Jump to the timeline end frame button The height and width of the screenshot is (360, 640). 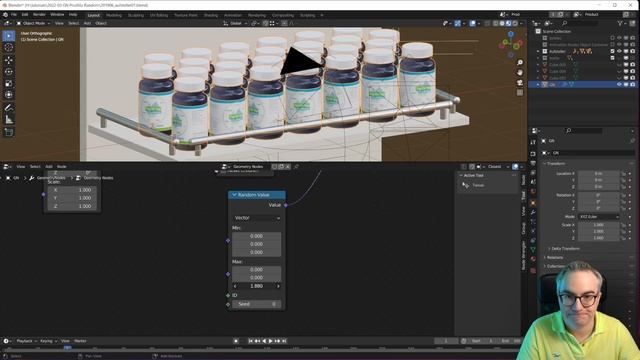[x=284, y=341]
